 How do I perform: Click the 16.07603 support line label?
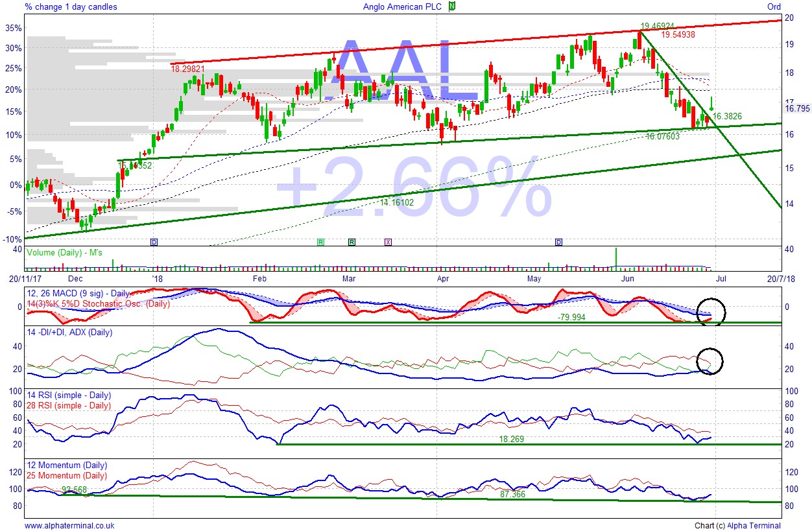pos(662,136)
